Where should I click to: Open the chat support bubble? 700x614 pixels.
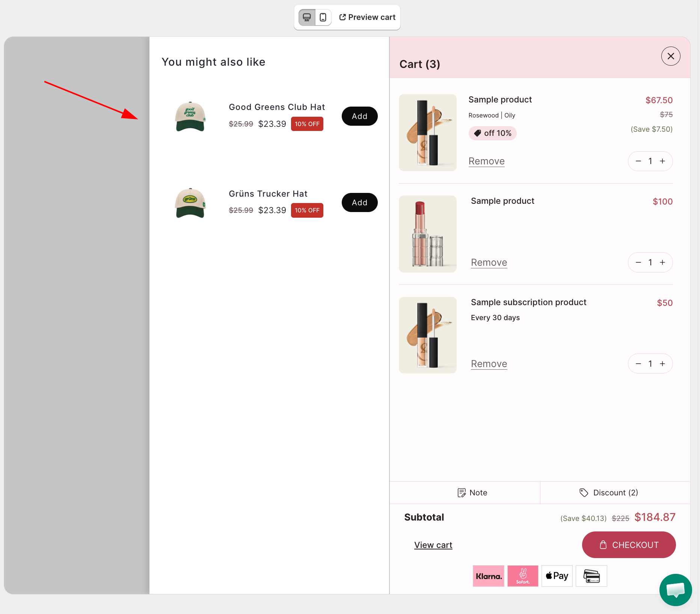(675, 590)
